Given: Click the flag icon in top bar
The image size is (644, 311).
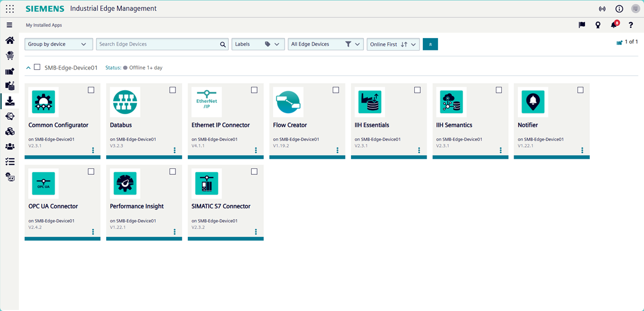Looking at the screenshot, I should point(582,25).
